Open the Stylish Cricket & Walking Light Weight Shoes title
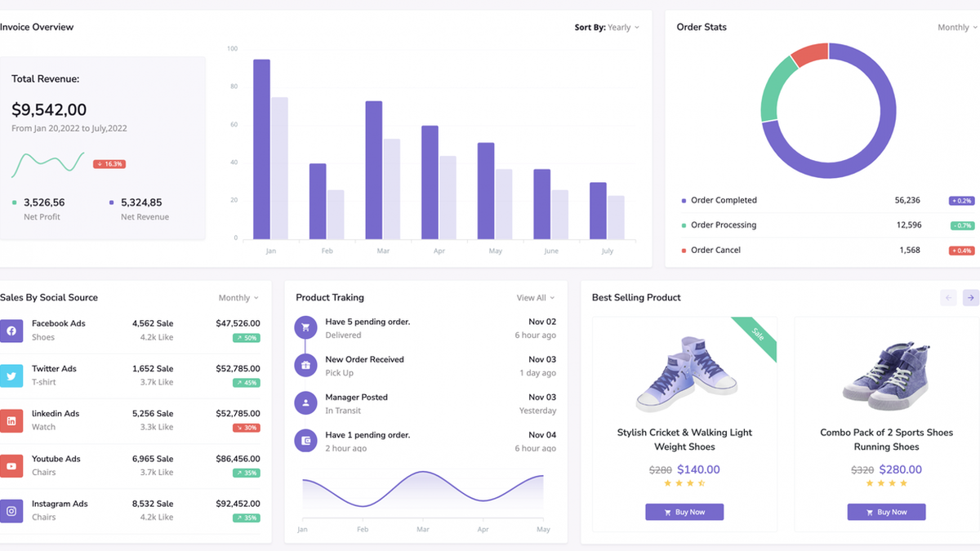Viewport: 980px width, 551px height. tap(684, 440)
